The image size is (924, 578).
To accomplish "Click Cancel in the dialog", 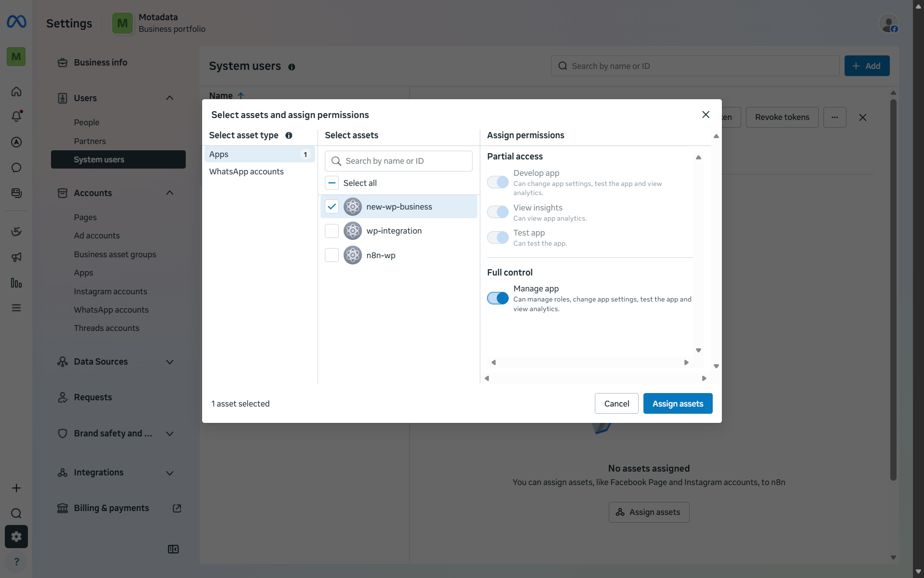I will pos(616,404).
